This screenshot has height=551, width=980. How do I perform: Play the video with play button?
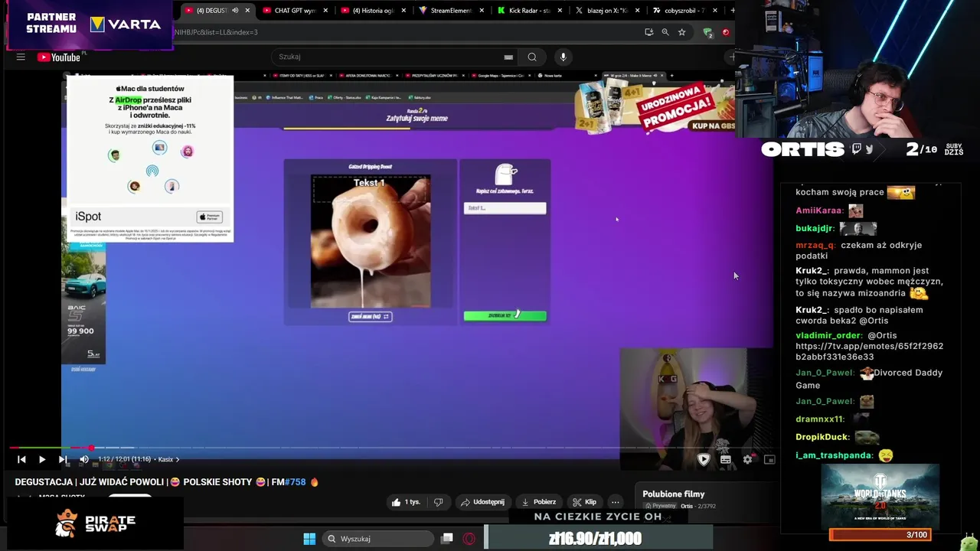click(41, 459)
